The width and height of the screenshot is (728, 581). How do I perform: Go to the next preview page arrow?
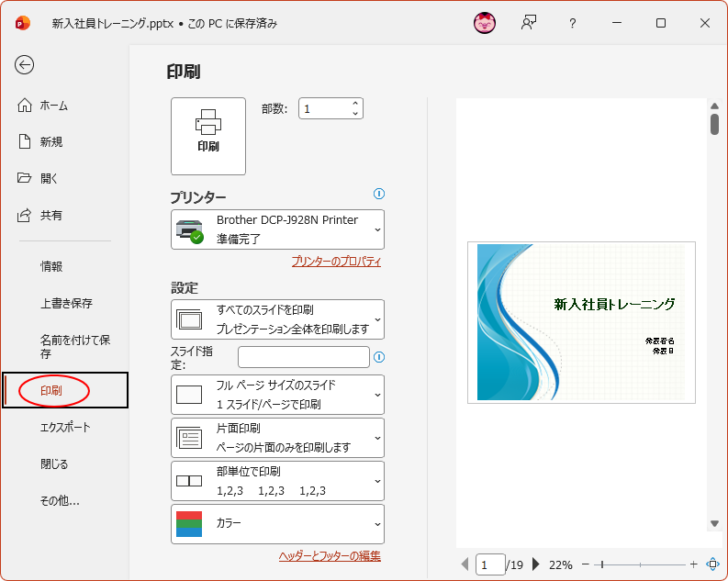pos(536,564)
